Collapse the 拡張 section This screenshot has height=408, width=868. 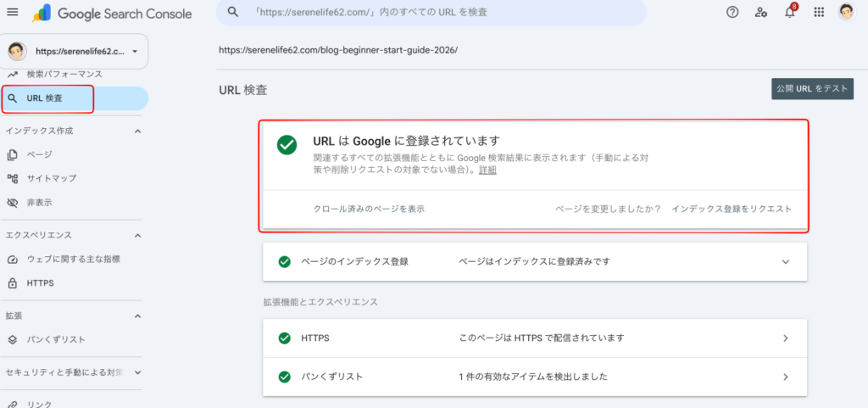(x=138, y=316)
